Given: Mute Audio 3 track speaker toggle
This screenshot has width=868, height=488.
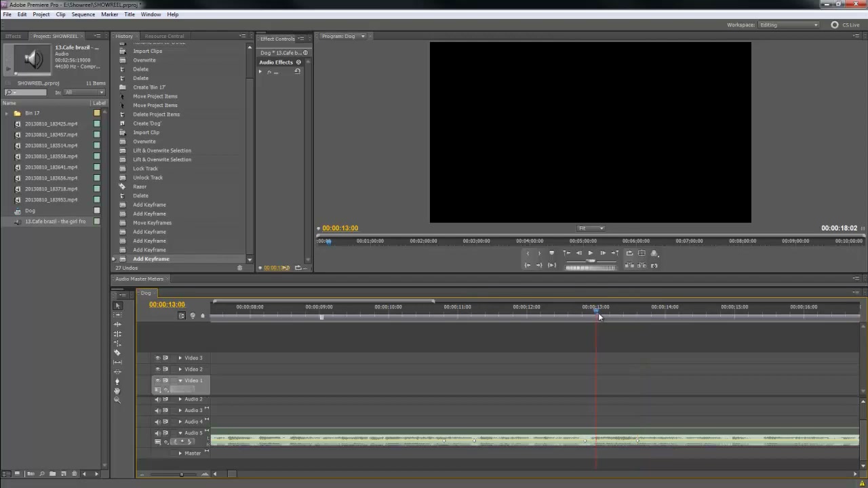Looking at the screenshot, I should (x=157, y=410).
